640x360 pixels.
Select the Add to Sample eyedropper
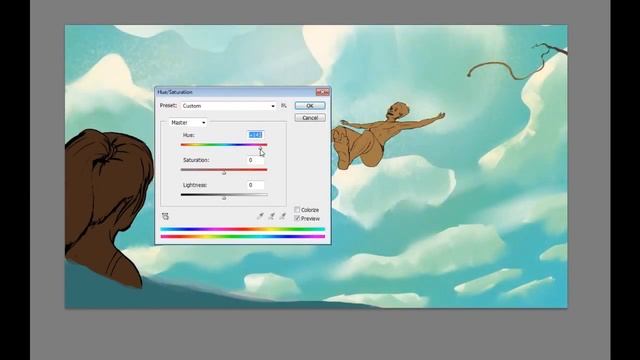[x=271, y=216]
